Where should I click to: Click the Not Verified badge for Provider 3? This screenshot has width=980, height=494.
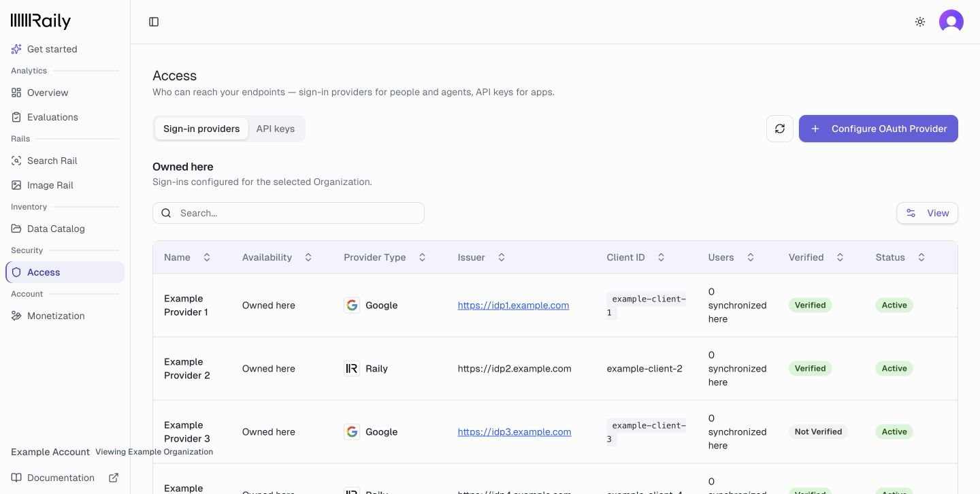click(x=818, y=432)
